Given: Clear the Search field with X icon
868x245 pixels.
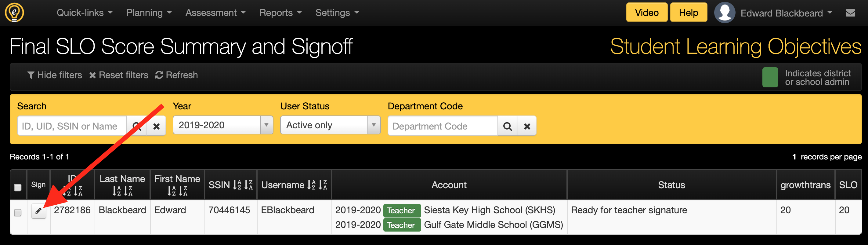Looking at the screenshot, I should [156, 126].
